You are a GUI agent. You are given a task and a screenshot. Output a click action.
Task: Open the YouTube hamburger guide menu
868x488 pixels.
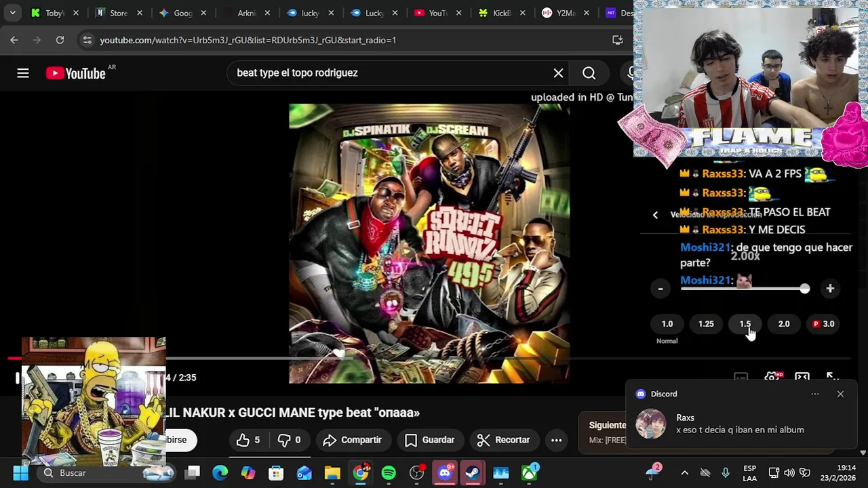point(23,73)
